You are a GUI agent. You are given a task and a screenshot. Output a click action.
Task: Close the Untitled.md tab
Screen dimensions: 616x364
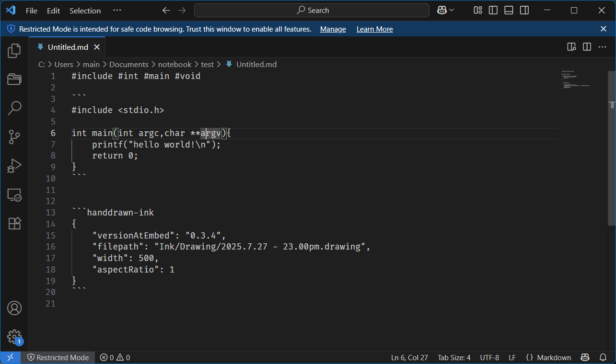tap(97, 47)
